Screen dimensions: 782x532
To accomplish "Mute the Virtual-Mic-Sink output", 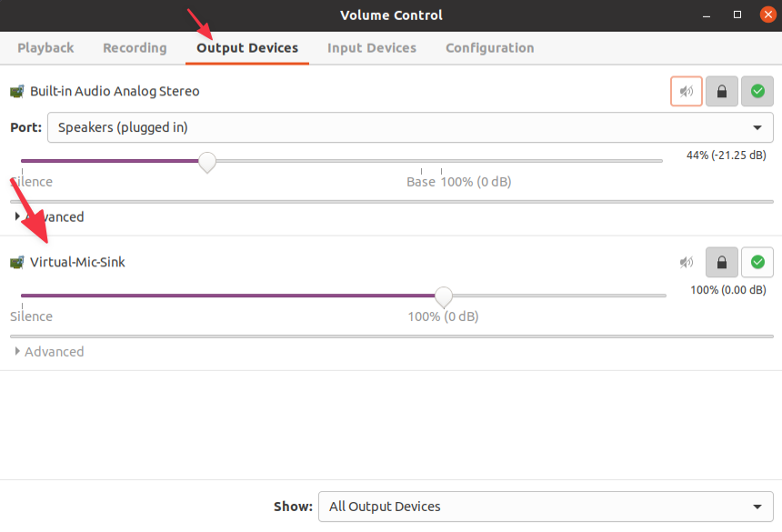I will pos(687,263).
